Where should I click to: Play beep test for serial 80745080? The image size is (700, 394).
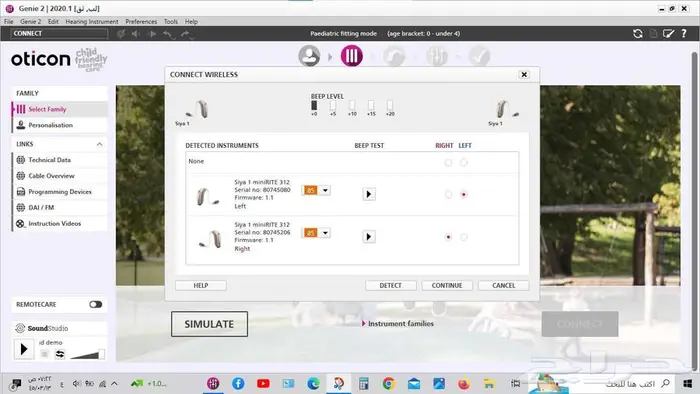(x=369, y=194)
